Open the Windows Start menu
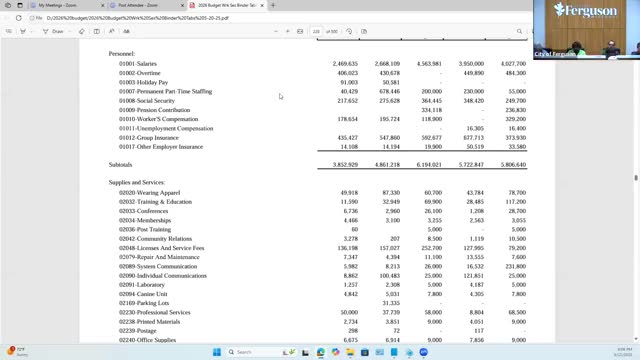Screen dimensions: 640x360 (217, 352)
